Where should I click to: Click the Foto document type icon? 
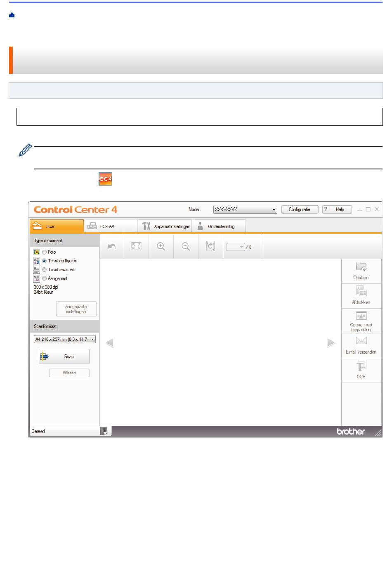(37, 252)
